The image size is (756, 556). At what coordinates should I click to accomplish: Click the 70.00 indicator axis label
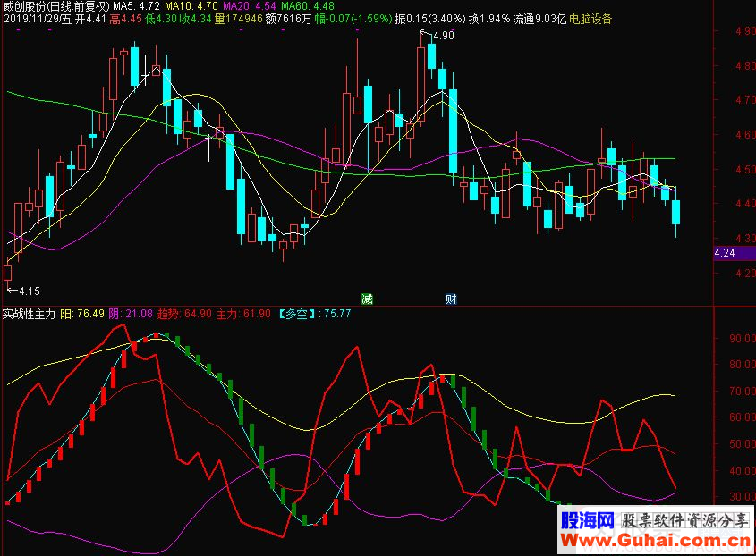coord(743,391)
